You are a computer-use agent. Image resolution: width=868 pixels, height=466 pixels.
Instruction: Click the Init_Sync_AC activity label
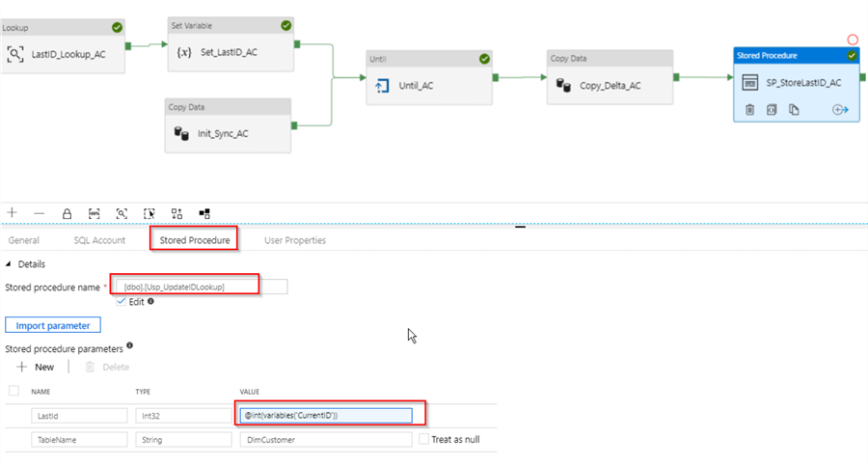223,133
